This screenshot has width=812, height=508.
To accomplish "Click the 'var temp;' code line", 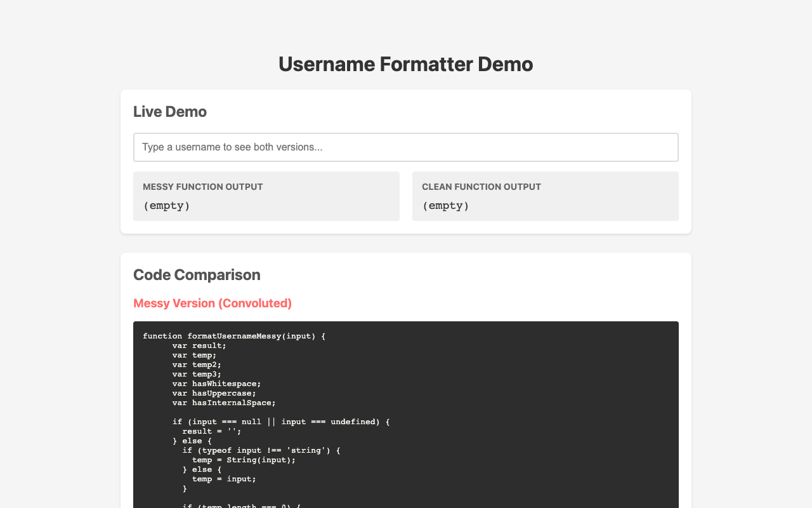I will pyautogui.click(x=194, y=355).
